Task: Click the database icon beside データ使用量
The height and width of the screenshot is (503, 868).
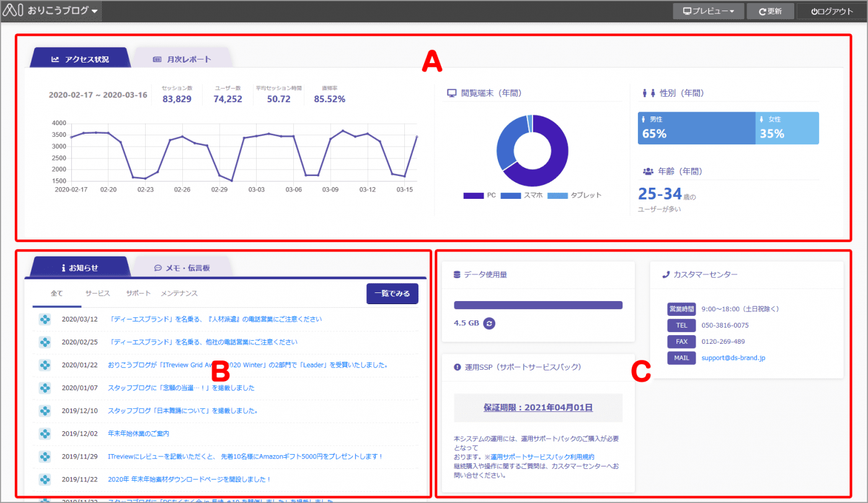Action: pos(458,274)
